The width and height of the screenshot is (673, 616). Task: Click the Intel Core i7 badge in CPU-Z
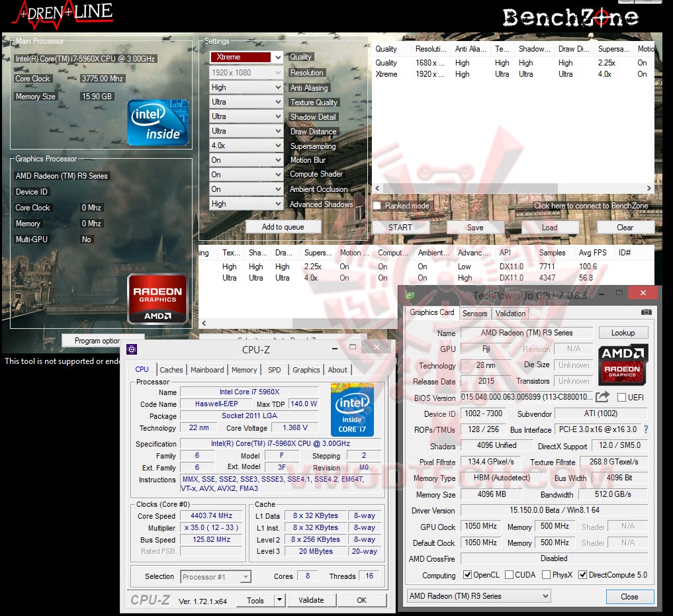[x=352, y=410]
